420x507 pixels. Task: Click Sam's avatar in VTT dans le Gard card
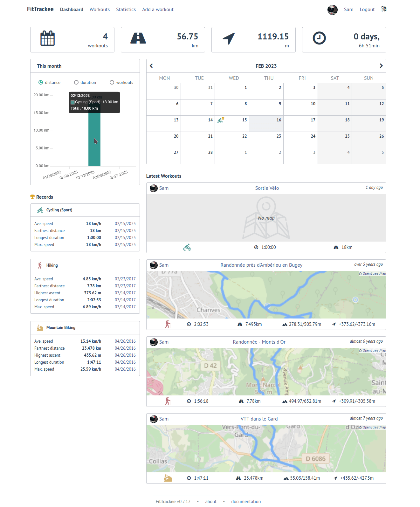[x=154, y=419]
